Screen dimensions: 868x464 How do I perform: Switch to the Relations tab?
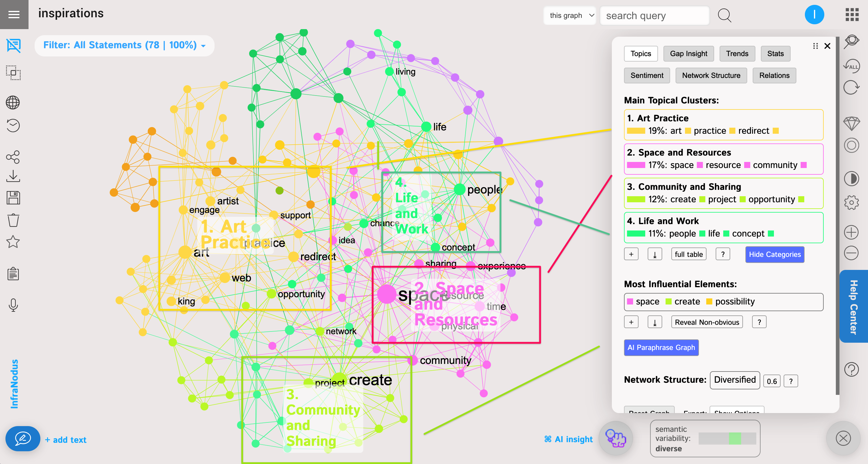774,76
